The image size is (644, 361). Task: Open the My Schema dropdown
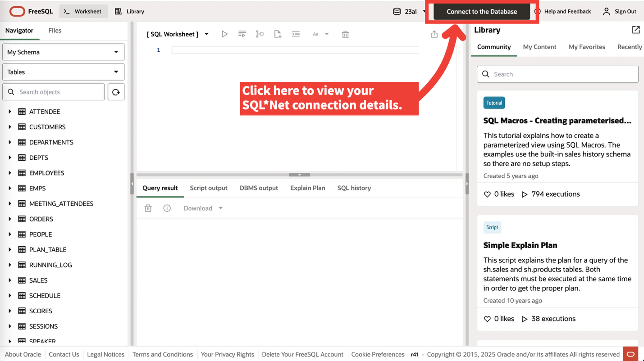(63, 52)
